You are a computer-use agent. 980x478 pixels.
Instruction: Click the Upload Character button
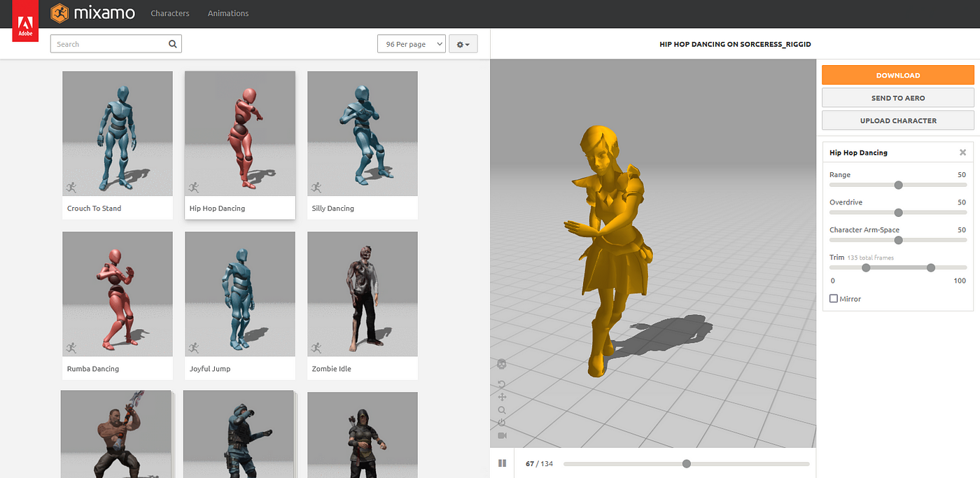[898, 120]
